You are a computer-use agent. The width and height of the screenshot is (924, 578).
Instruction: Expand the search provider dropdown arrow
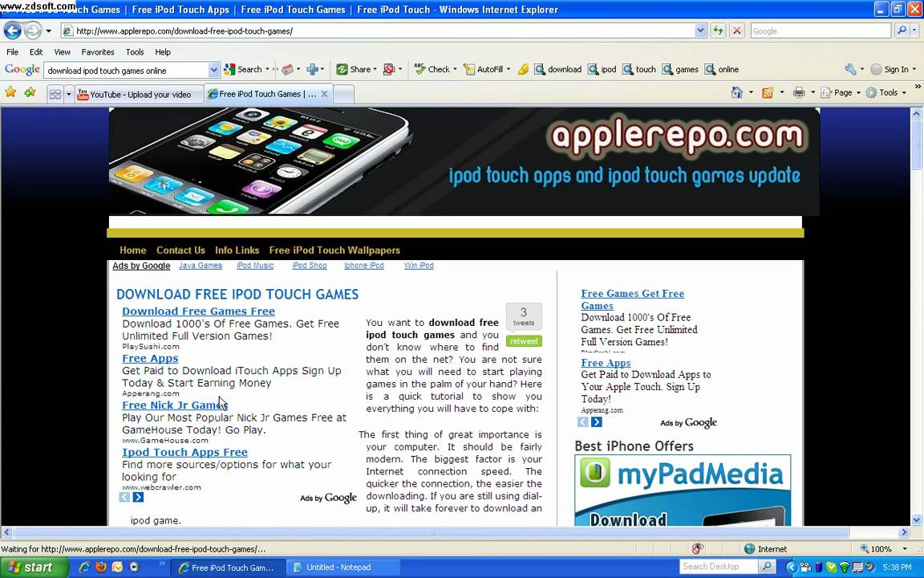pyautogui.click(x=915, y=31)
